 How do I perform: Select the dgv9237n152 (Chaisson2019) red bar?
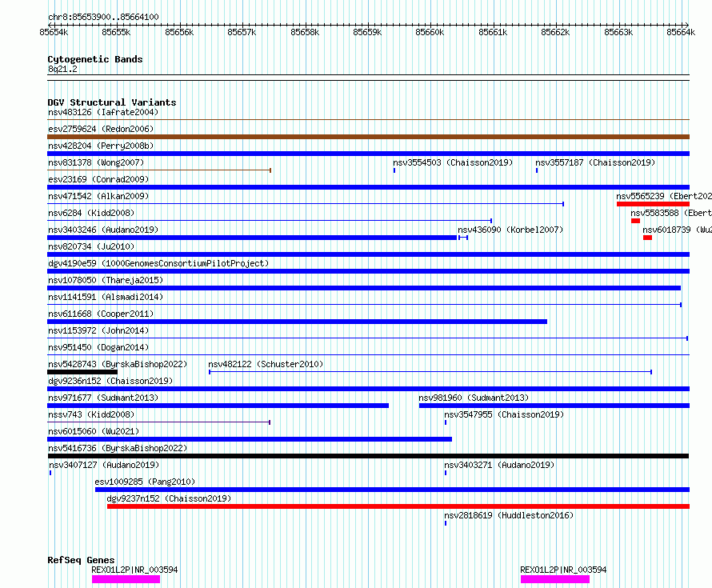click(x=398, y=506)
